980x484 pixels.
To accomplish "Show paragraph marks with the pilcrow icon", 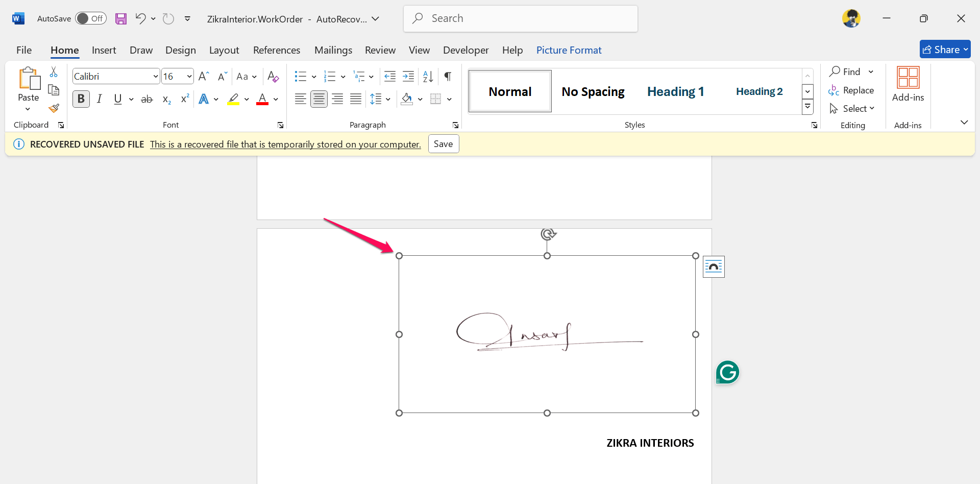I will [448, 77].
